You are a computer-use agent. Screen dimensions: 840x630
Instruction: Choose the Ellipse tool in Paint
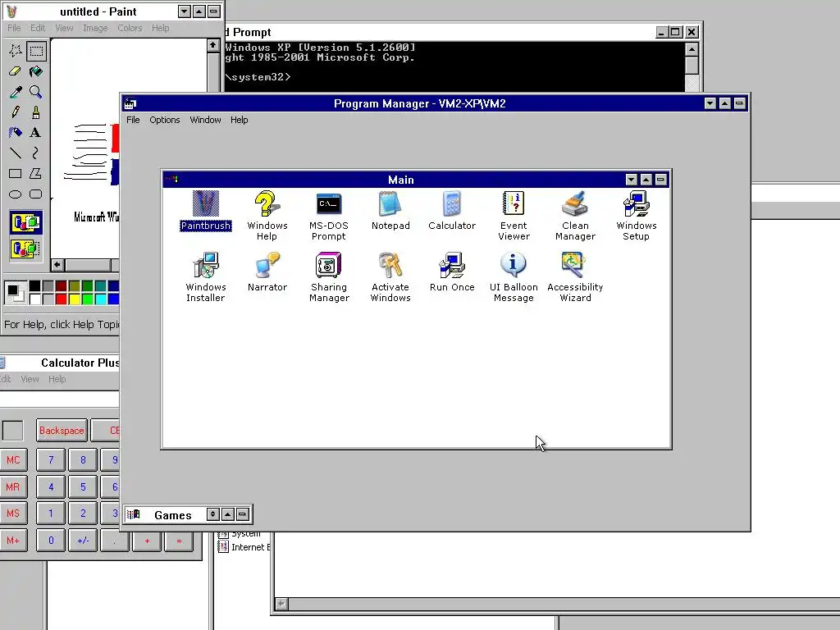pos(16,194)
